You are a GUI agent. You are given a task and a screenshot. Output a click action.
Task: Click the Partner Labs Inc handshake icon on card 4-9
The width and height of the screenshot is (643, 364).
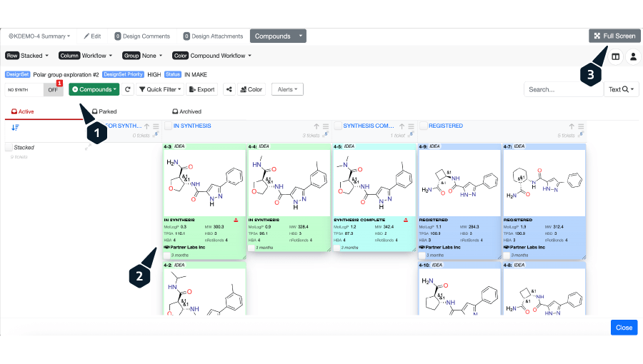click(422, 248)
